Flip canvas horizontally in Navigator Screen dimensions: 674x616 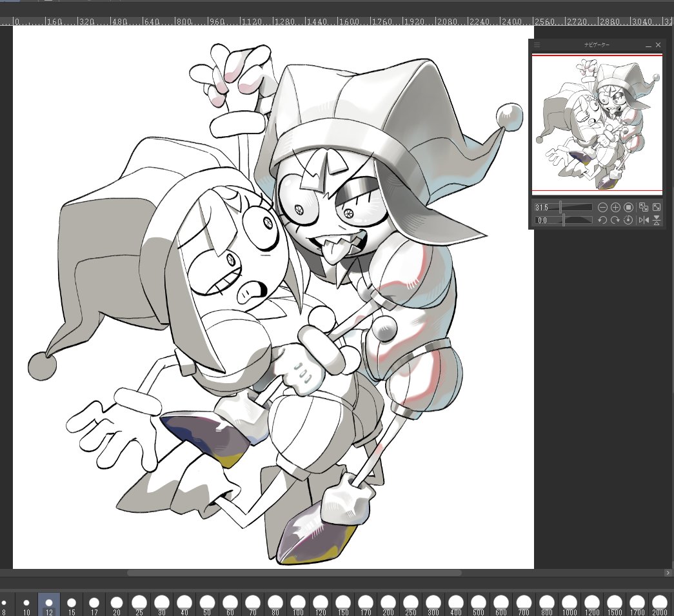pyautogui.click(x=644, y=220)
